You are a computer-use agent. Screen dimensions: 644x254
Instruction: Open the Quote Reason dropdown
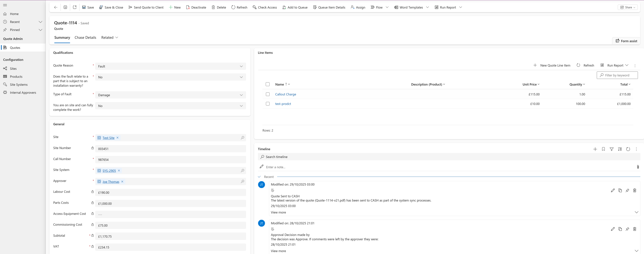tap(241, 66)
